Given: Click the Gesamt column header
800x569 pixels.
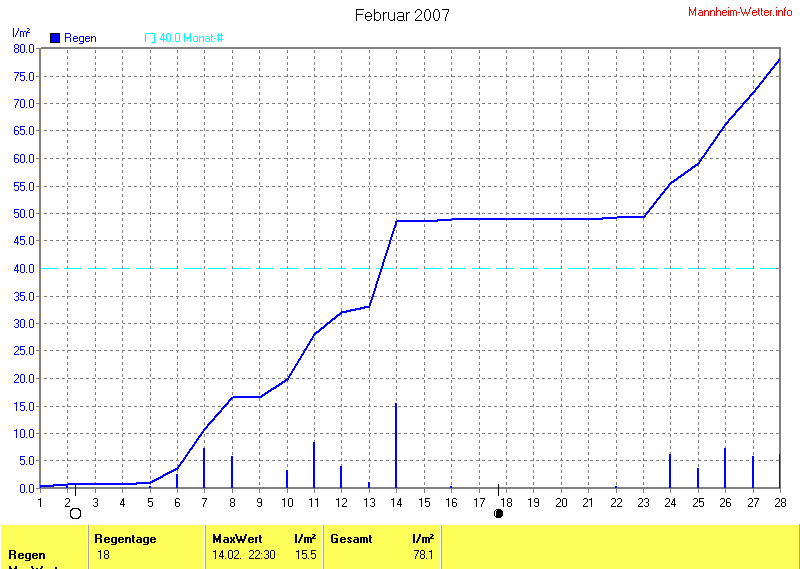Looking at the screenshot, I should pos(351,538).
